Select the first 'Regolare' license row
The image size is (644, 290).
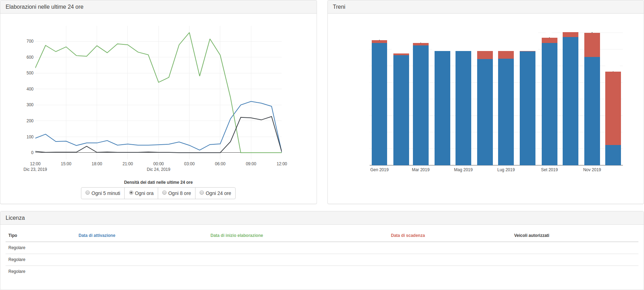coord(322,248)
